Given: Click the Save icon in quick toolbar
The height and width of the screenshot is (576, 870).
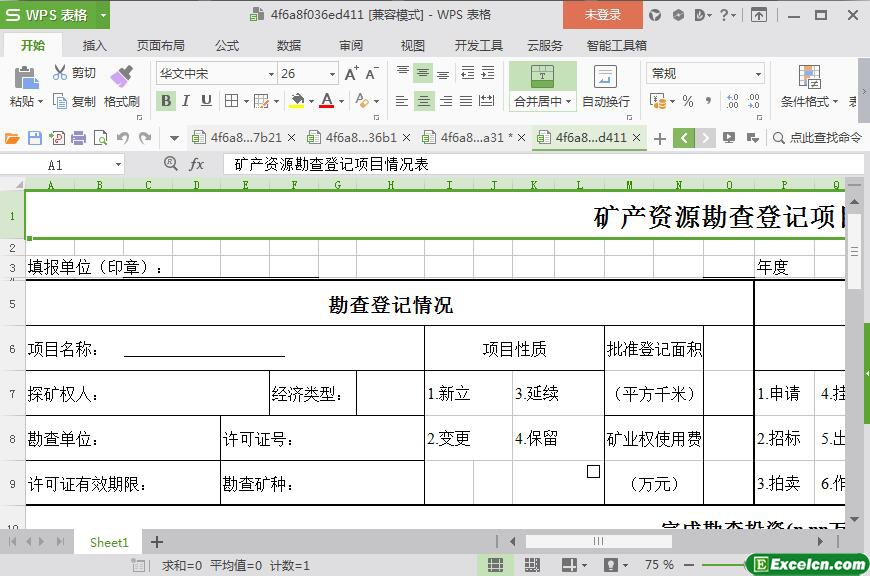Looking at the screenshot, I should pos(35,138).
